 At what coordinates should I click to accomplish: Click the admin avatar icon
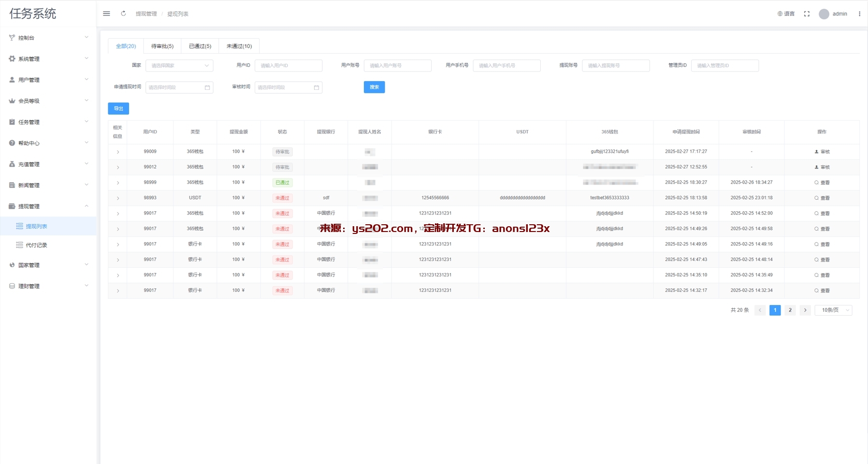[824, 14]
